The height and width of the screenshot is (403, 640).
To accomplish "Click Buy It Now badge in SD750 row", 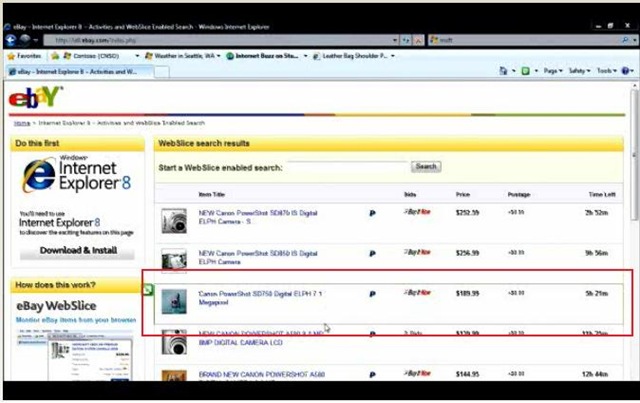I will click(x=417, y=293).
